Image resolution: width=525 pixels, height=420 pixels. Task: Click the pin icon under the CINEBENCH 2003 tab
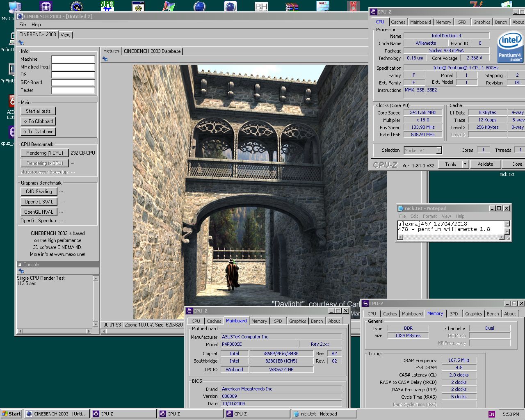pos(21,43)
